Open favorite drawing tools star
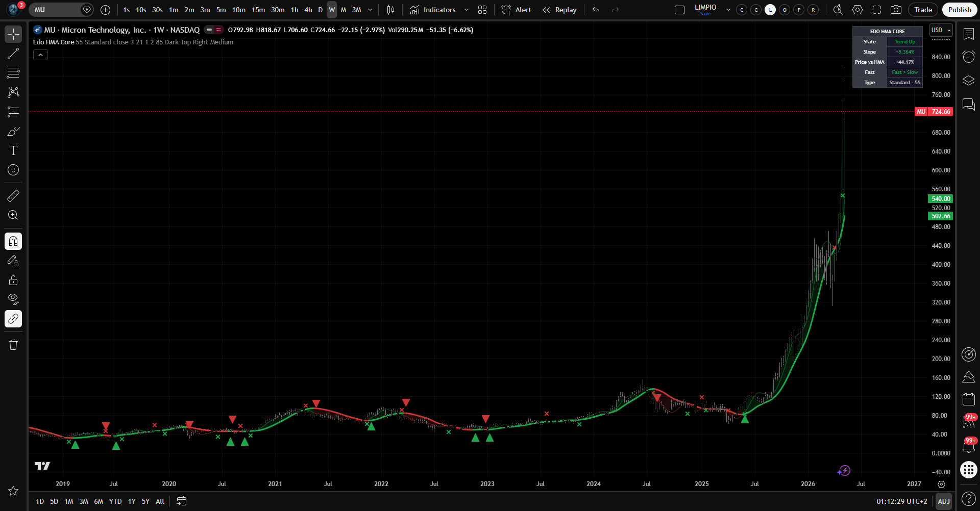This screenshot has height=511, width=980. 13,491
